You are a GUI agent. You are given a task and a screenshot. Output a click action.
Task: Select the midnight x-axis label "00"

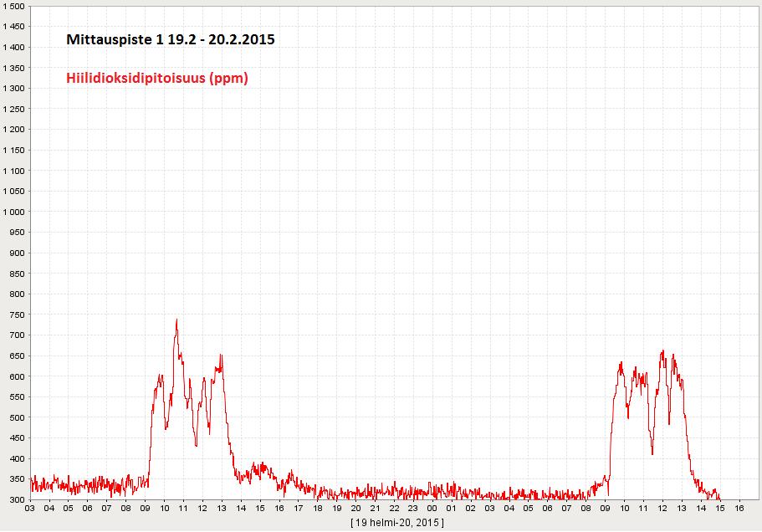432,509
